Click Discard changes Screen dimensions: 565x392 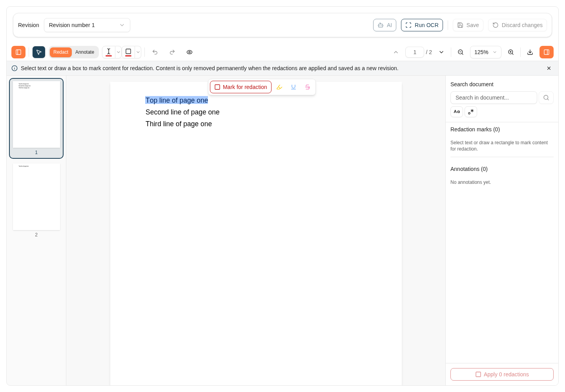pyautogui.click(x=518, y=25)
